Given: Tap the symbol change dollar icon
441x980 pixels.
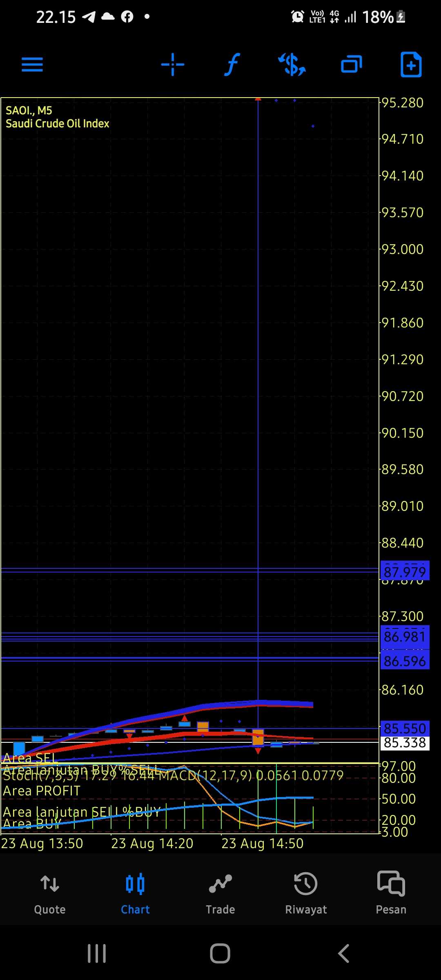Looking at the screenshot, I should (292, 65).
